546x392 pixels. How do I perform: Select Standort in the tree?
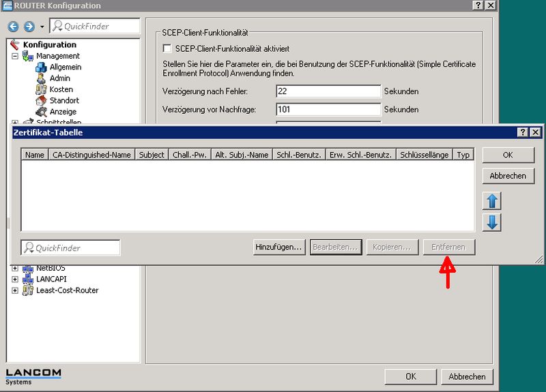64,100
